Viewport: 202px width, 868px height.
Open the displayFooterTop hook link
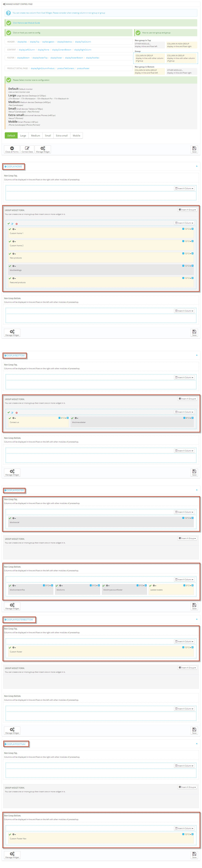click(40, 58)
